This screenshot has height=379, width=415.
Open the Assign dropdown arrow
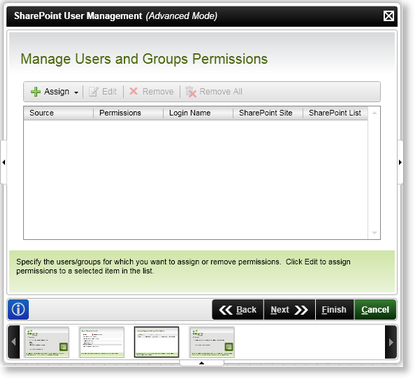tap(76, 93)
